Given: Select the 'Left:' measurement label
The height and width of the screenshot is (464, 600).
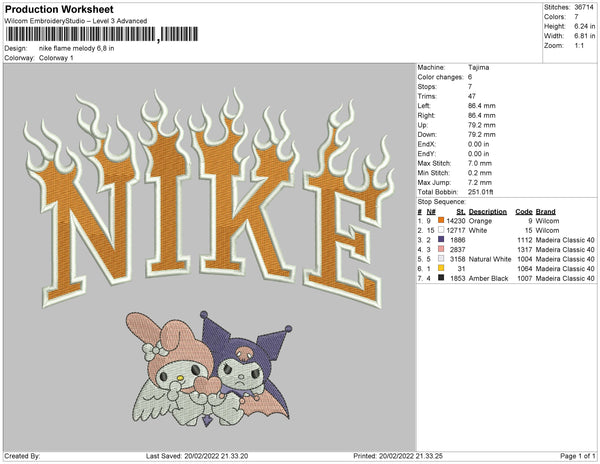Looking at the screenshot, I should point(424,106).
